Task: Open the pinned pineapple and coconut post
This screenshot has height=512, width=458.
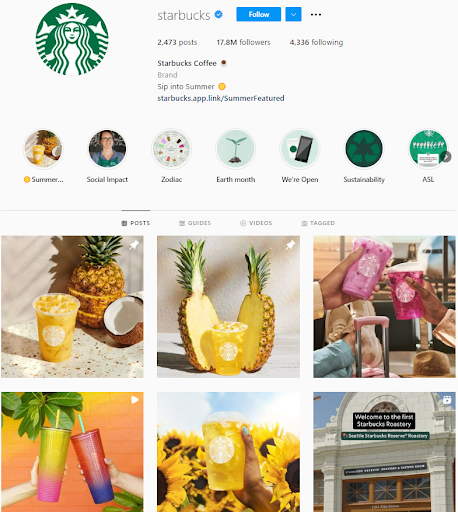Action: [x=72, y=307]
